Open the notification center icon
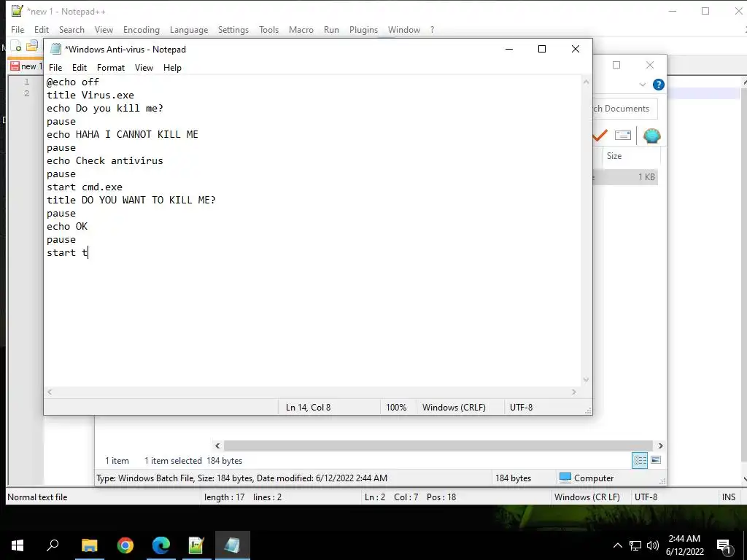The width and height of the screenshot is (747, 560). pos(724,545)
